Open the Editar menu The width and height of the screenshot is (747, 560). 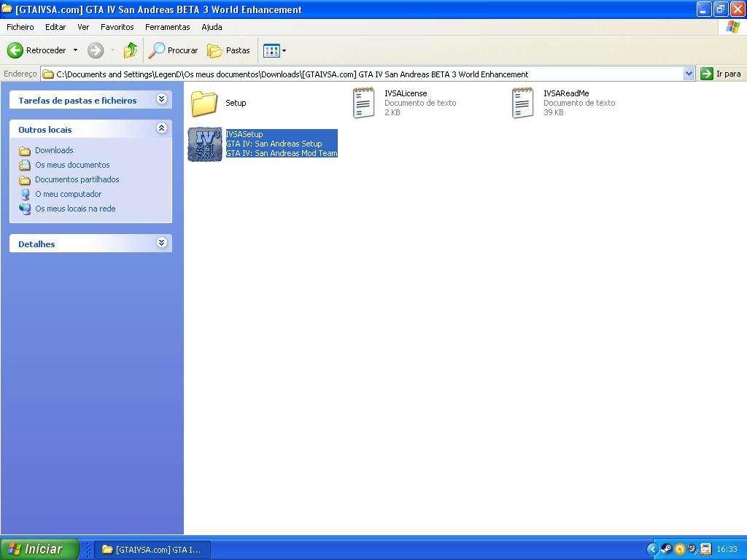tap(55, 27)
